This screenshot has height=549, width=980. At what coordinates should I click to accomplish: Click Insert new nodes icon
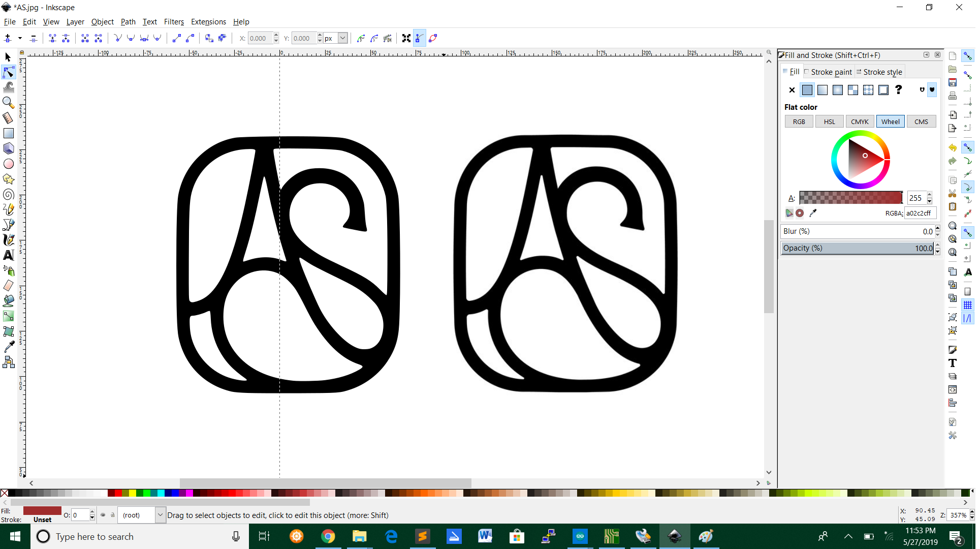tap(8, 38)
